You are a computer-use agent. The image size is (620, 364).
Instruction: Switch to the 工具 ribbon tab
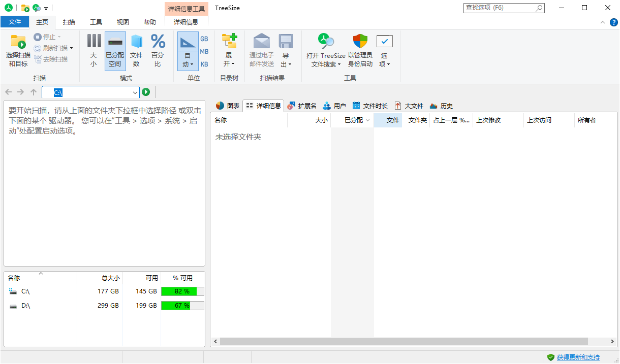click(x=96, y=22)
